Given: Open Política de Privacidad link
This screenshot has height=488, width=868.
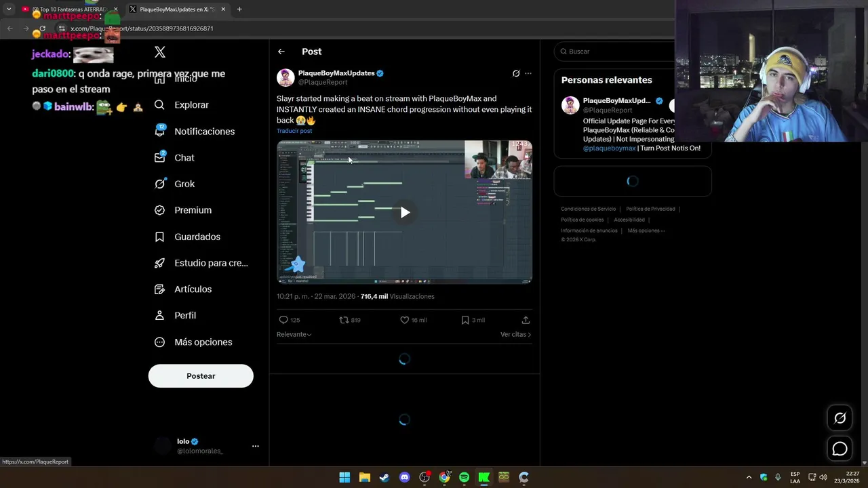Looking at the screenshot, I should (x=650, y=209).
